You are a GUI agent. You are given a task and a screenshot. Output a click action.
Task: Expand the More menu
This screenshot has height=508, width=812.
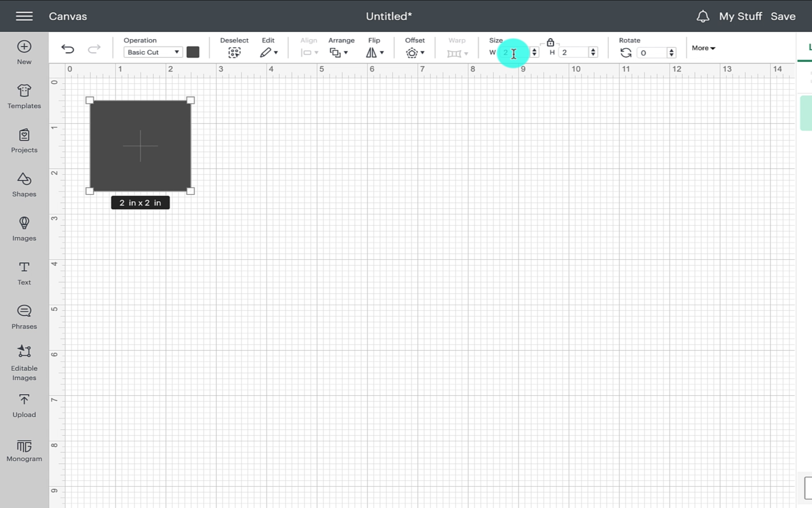click(703, 48)
